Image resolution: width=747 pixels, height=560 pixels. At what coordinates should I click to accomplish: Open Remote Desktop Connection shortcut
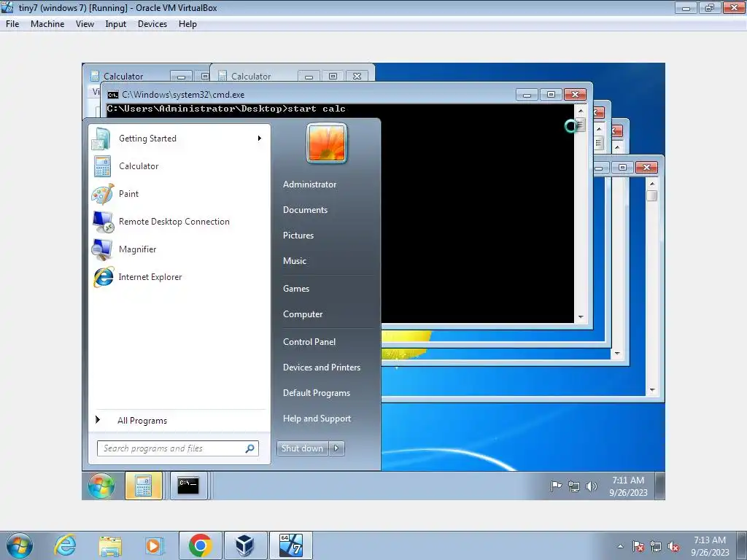(179, 222)
